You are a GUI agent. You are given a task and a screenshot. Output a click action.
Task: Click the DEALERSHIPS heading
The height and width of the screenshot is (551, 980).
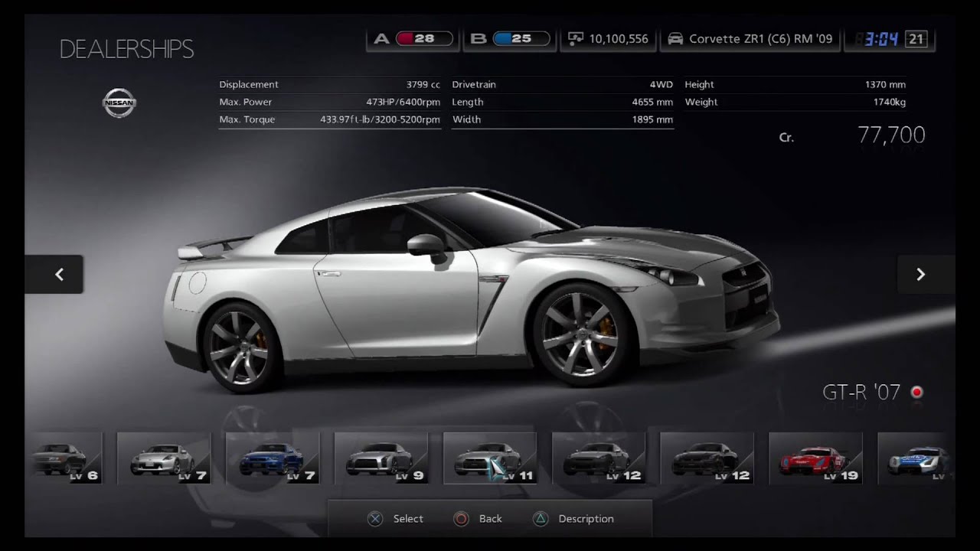click(126, 49)
